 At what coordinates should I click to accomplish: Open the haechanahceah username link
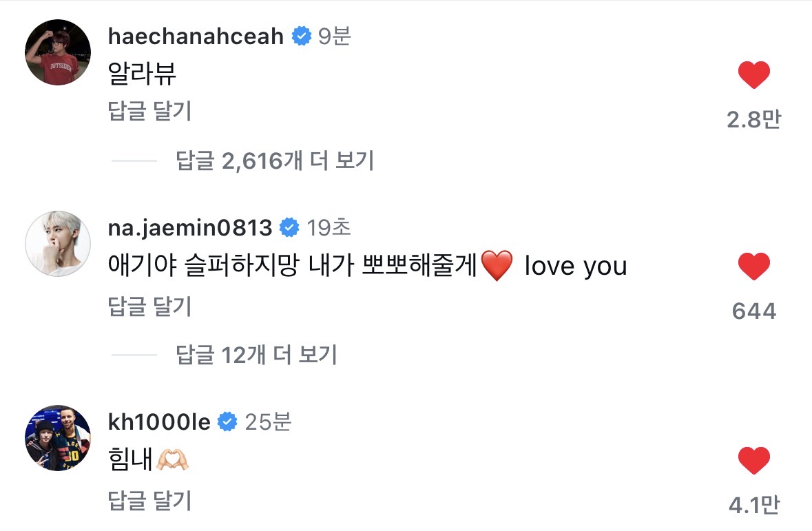tap(196, 37)
